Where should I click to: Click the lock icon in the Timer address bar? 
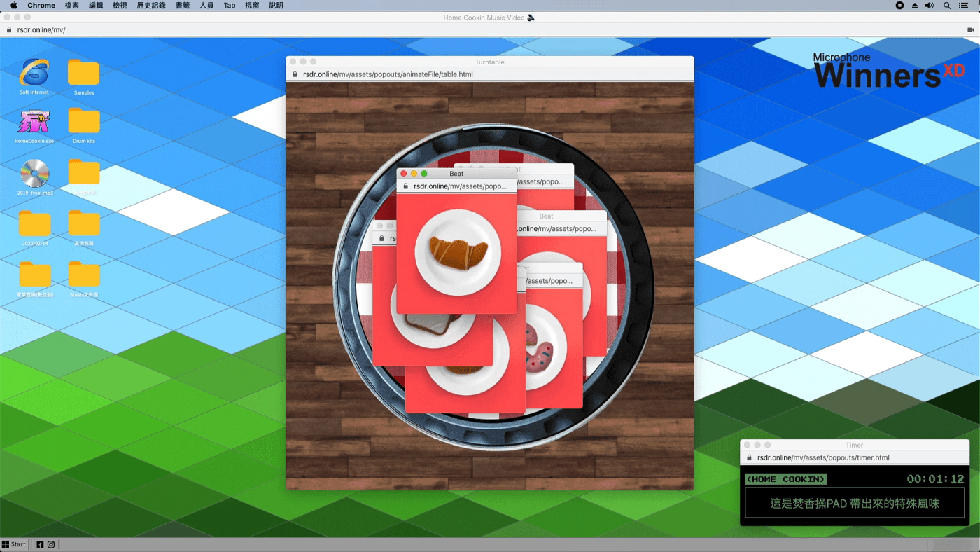pyautogui.click(x=750, y=457)
